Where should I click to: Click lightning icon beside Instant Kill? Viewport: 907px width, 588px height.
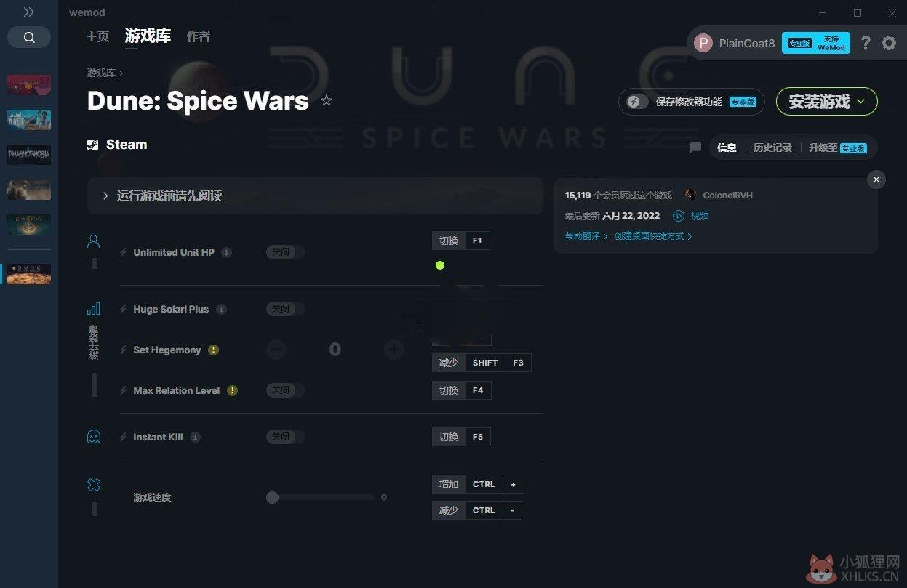(124, 437)
